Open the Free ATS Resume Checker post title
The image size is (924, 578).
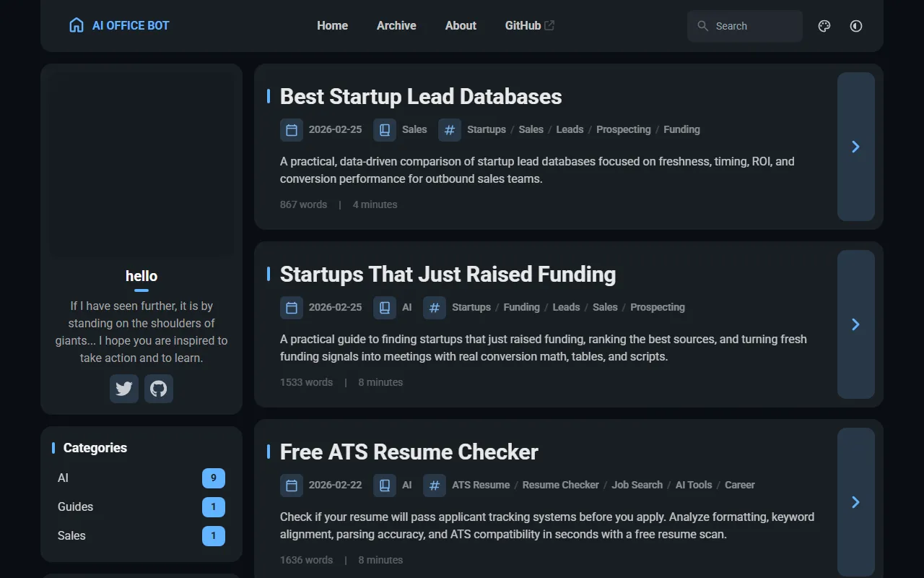pyautogui.click(x=409, y=452)
